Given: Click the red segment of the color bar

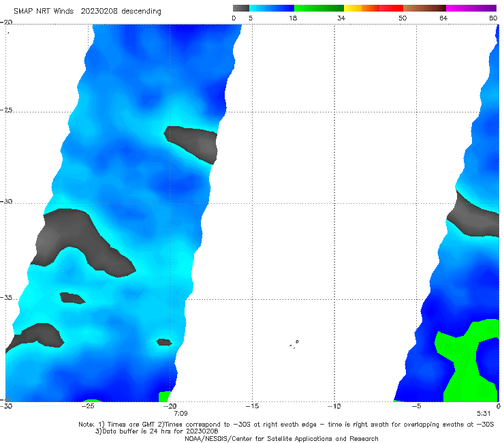Looking at the screenshot, I should point(391,8).
